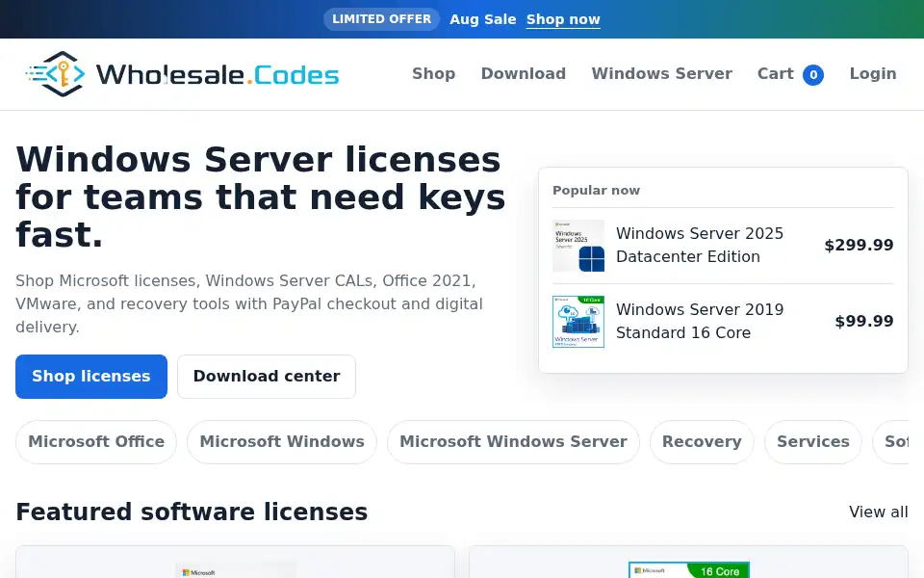Click the Aug Sale banner text
The height and width of the screenshot is (578, 924).
tap(482, 19)
